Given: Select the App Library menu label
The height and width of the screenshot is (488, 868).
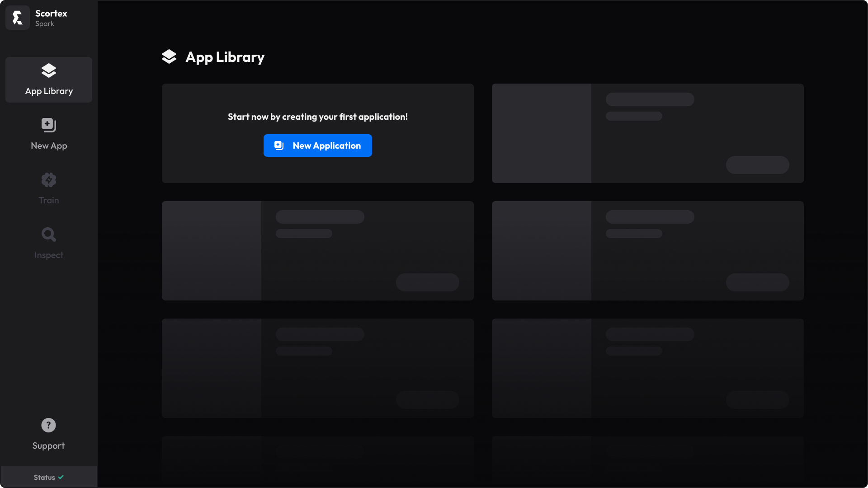Looking at the screenshot, I should [49, 91].
